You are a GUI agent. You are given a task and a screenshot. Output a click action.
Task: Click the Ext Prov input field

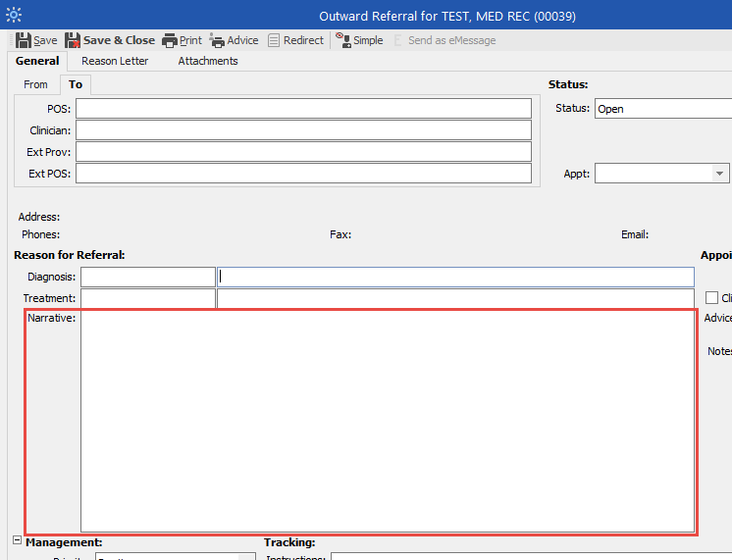(303, 152)
